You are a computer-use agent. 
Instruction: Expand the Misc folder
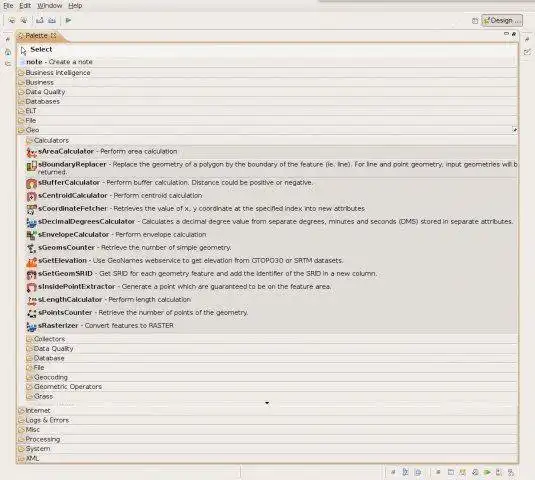tap(268, 430)
